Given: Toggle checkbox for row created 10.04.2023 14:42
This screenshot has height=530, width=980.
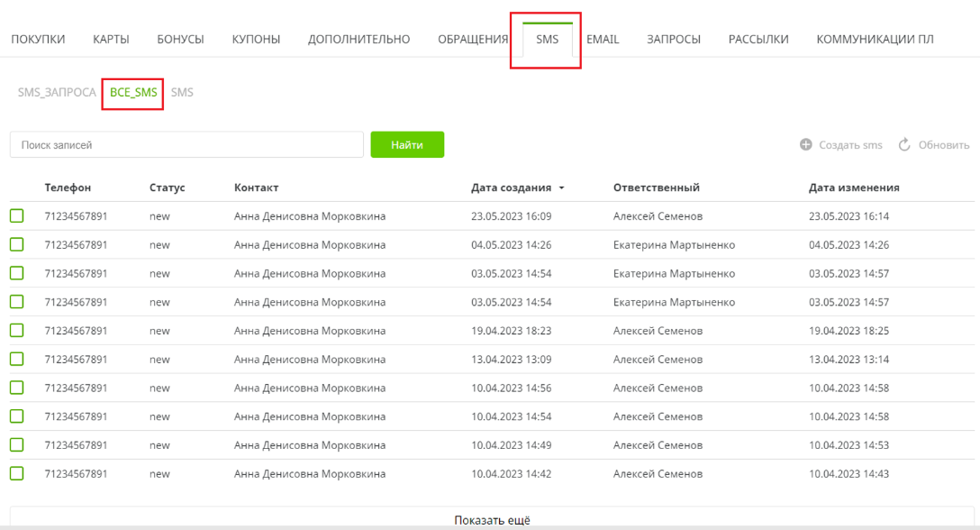Looking at the screenshot, I should tap(17, 473).
